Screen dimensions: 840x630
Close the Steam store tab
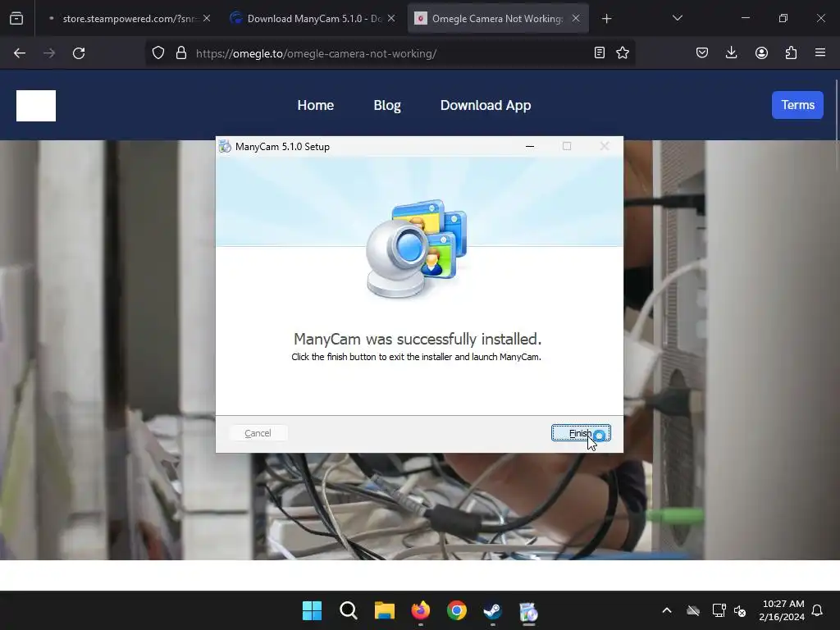pyautogui.click(x=207, y=18)
